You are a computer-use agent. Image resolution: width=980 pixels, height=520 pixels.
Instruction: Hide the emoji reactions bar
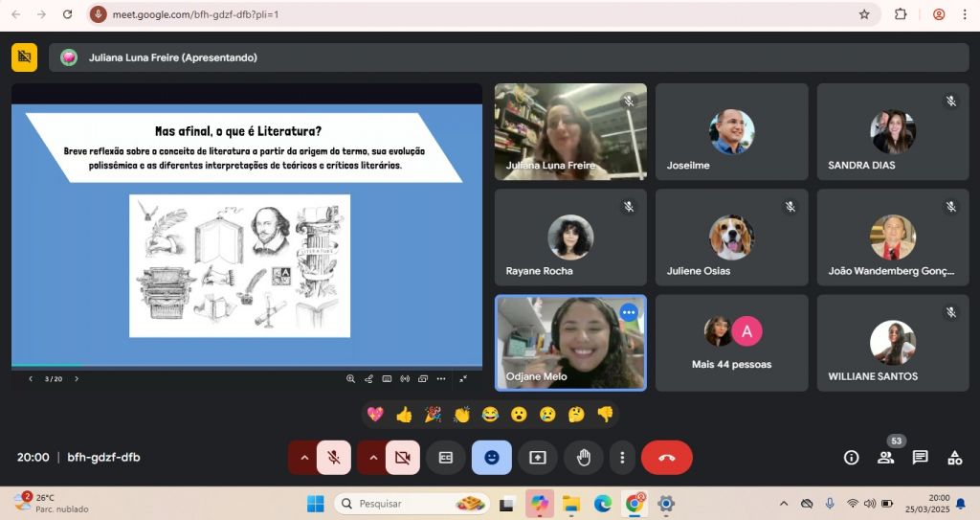[x=491, y=458]
